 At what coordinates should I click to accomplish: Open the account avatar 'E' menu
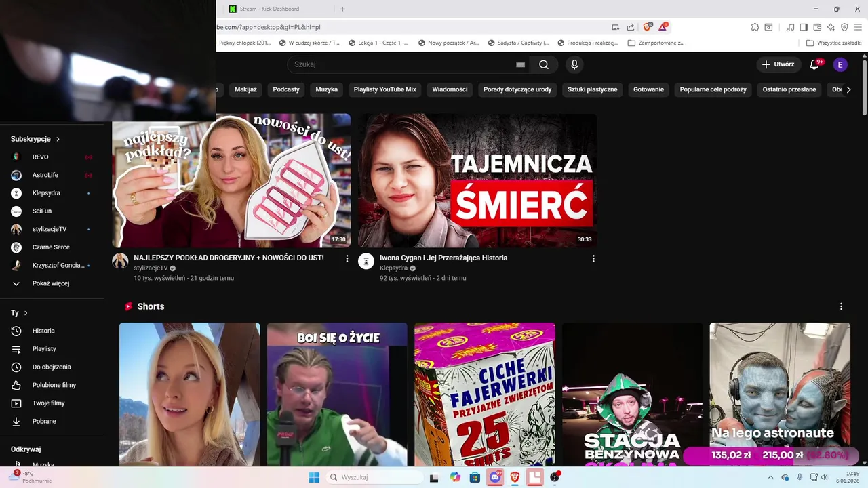pyautogui.click(x=840, y=64)
